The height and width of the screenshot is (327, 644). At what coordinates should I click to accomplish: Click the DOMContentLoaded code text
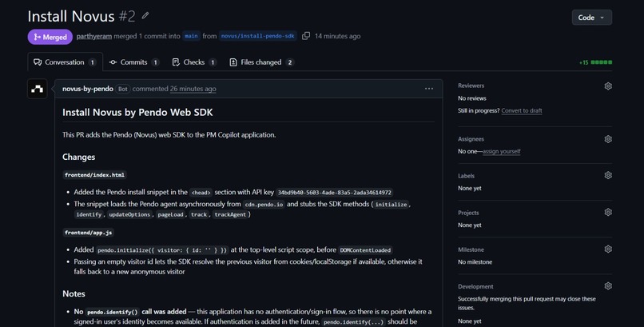click(x=365, y=250)
